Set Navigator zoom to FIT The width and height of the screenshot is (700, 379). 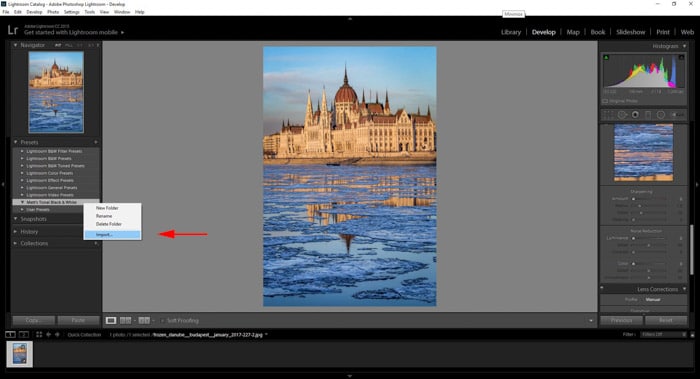tap(58, 45)
